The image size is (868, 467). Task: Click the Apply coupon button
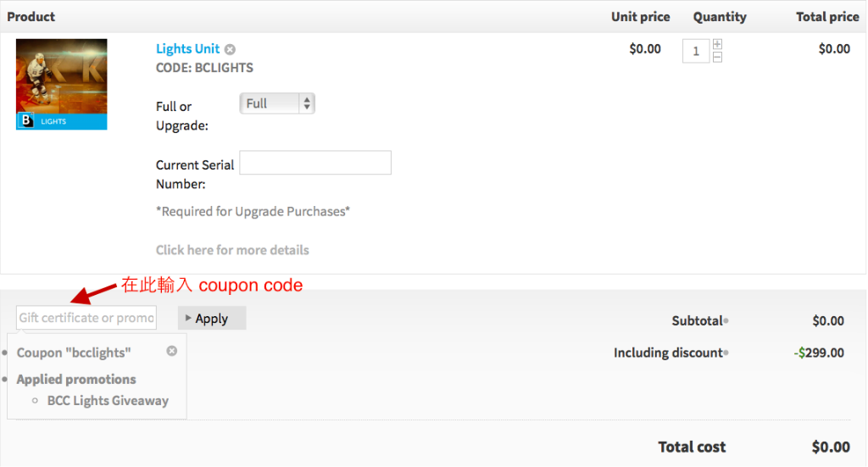tap(212, 318)
